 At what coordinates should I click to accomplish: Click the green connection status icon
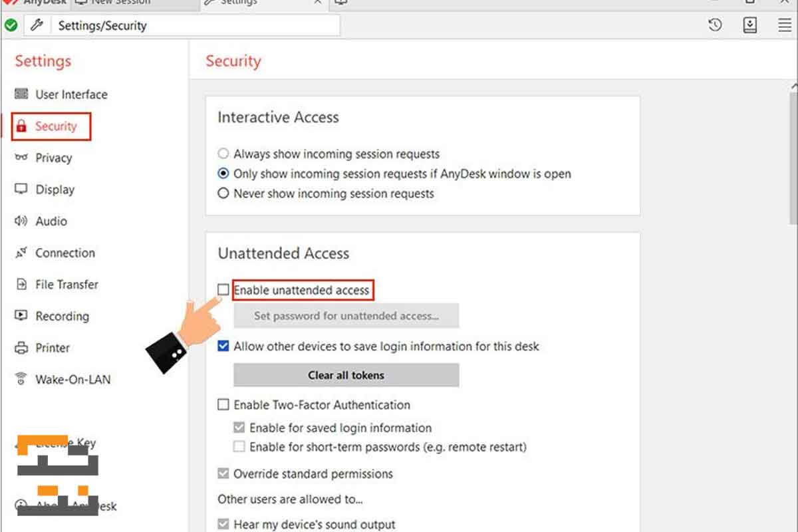click(x=11, y=25)
